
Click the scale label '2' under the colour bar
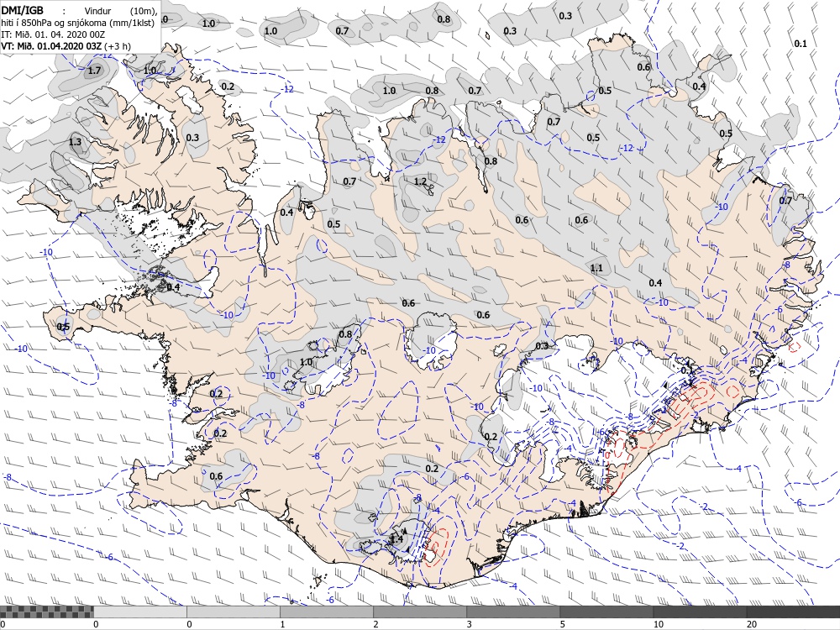(375, 624)
